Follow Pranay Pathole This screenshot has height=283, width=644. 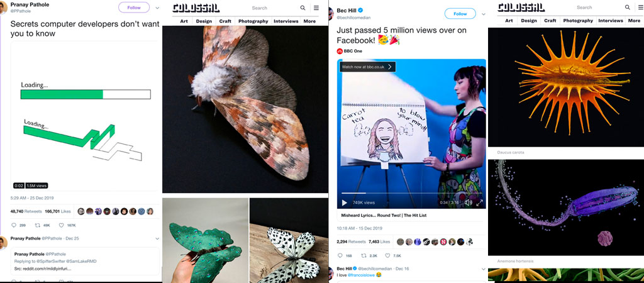(134, 8)
